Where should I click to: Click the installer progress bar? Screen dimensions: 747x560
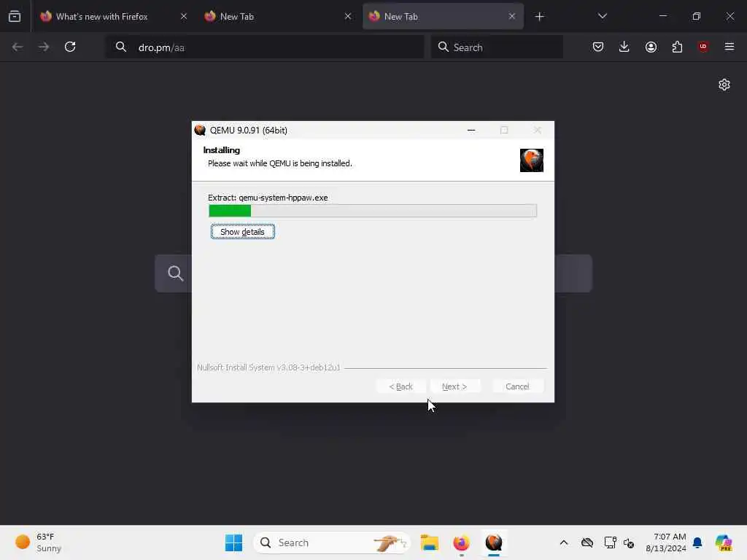pyautogui.click(x=373, y=211)
